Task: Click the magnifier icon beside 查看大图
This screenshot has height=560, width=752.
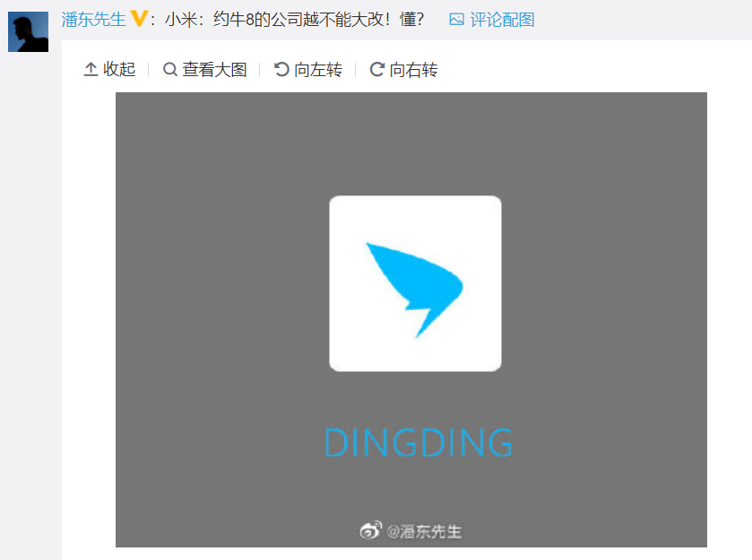Action: pos(170,70)
